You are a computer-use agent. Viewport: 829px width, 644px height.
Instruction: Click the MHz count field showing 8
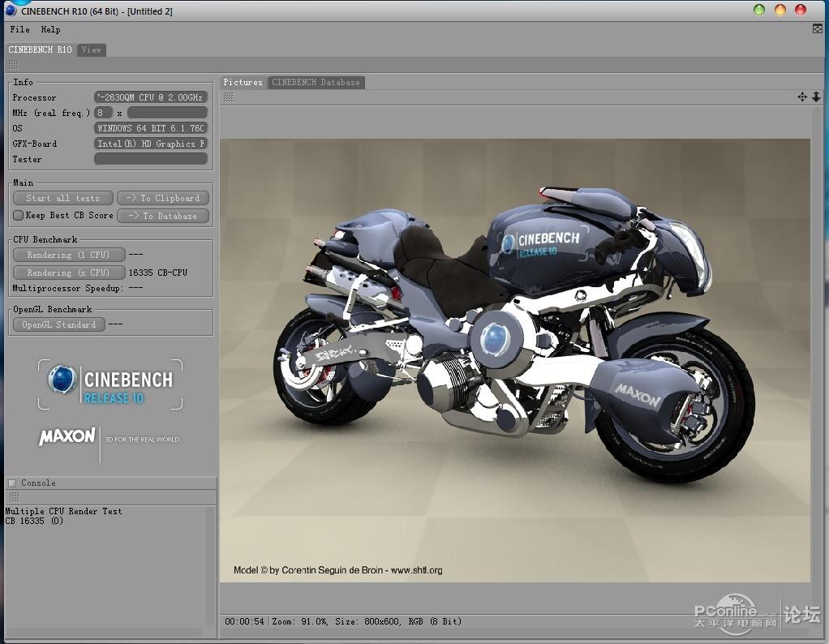[x=103, y=113]
